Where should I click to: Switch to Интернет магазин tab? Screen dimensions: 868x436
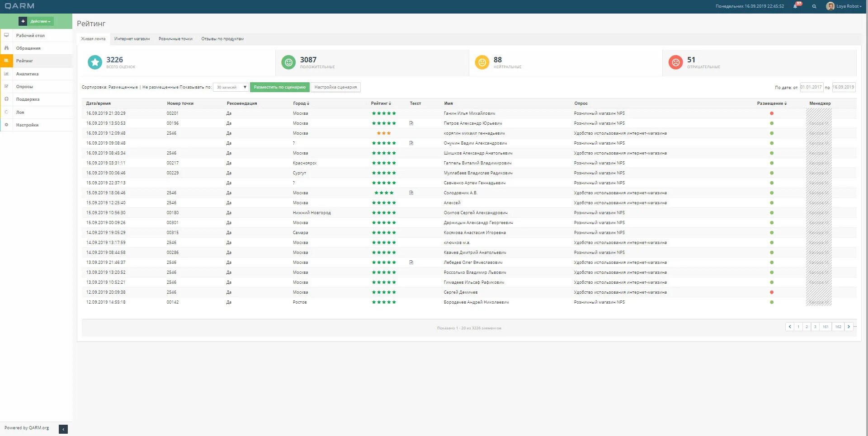pyautogui.click(x=132, y=39)
